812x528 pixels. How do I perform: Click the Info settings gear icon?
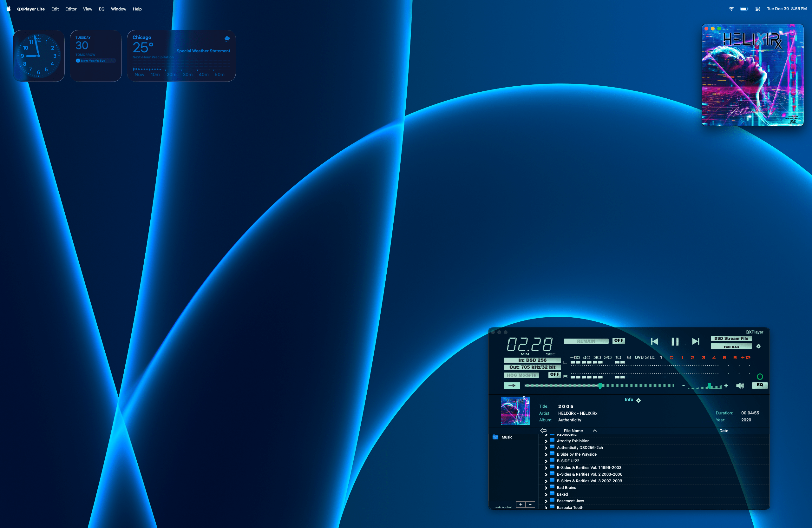tap(639, 400)
